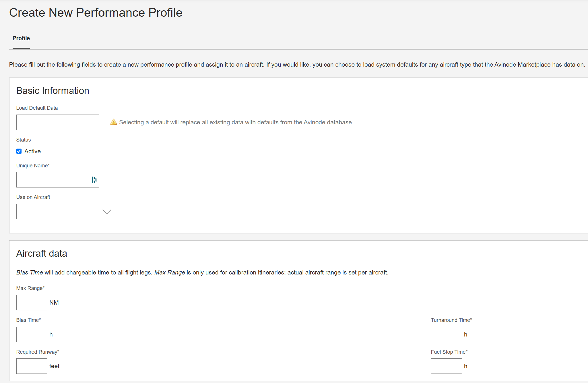Click the autofill icon inside Unique Name field
Screen dimensions: 588x383
94,180
